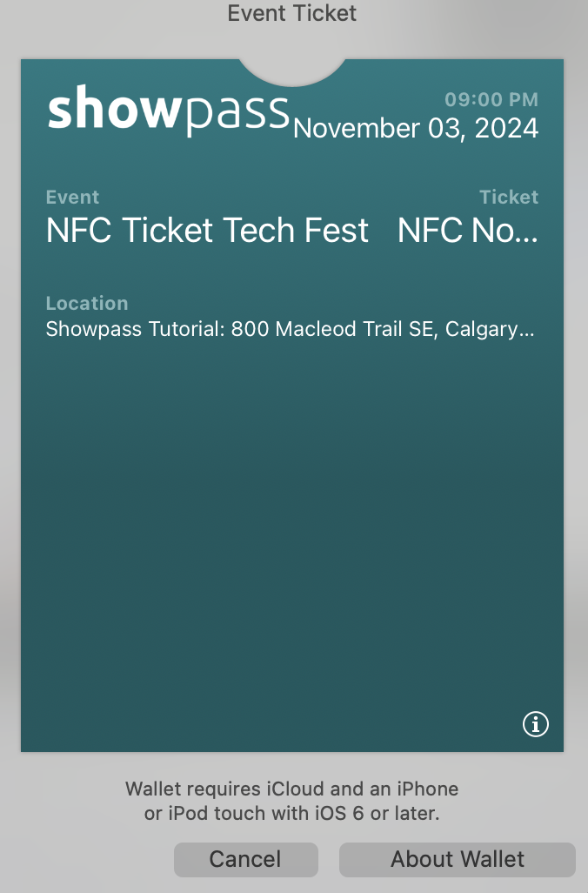Click the Location field label
588x893 pixels.
[x=86, y=303]
